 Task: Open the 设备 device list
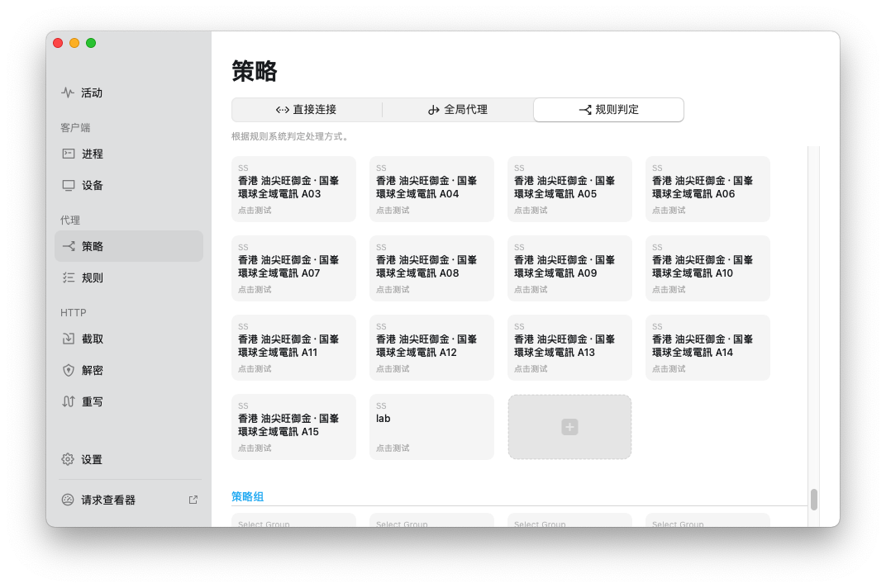tap(92, 185)
